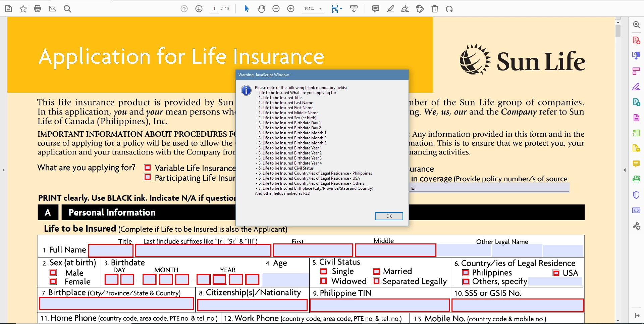Select the Female checkbox
The height and width of the screenshot is (324, 644).
(x=53, y=281)
